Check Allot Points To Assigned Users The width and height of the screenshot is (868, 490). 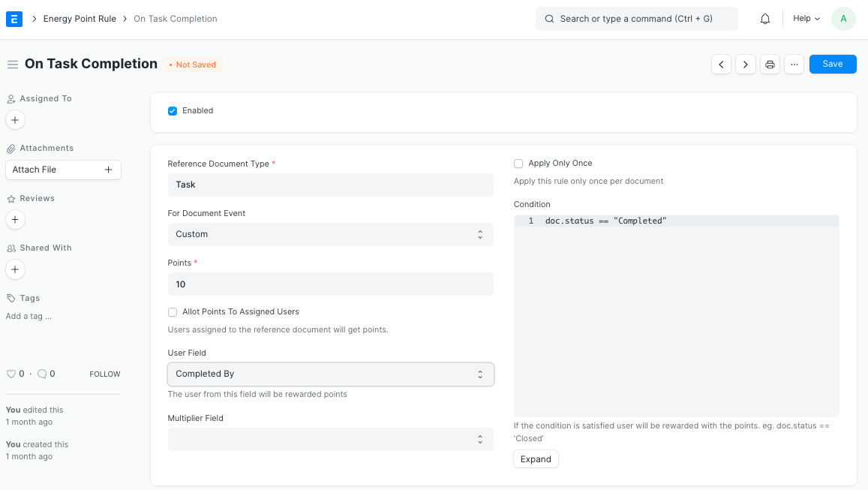tap(173, 312)
